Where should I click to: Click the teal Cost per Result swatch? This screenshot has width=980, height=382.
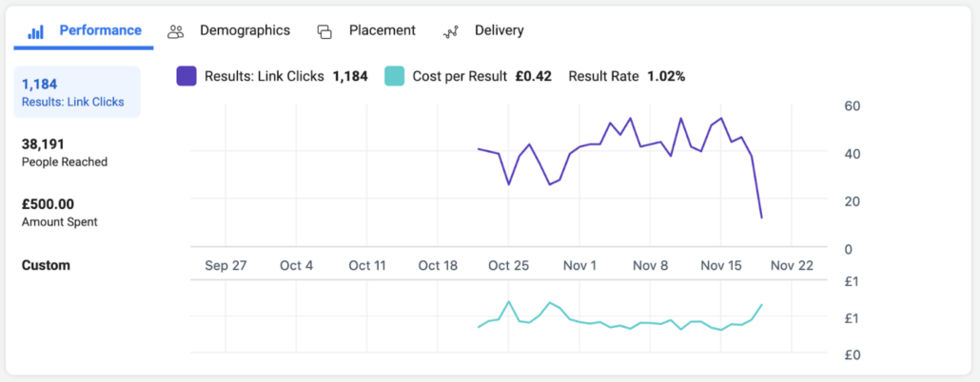point(394,76)
